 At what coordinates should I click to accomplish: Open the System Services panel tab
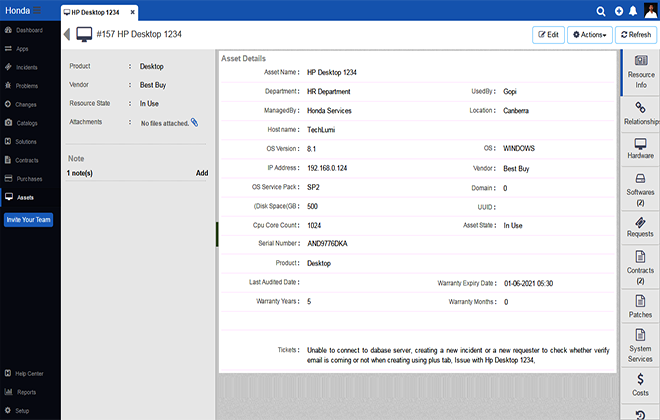pos(641,346)
